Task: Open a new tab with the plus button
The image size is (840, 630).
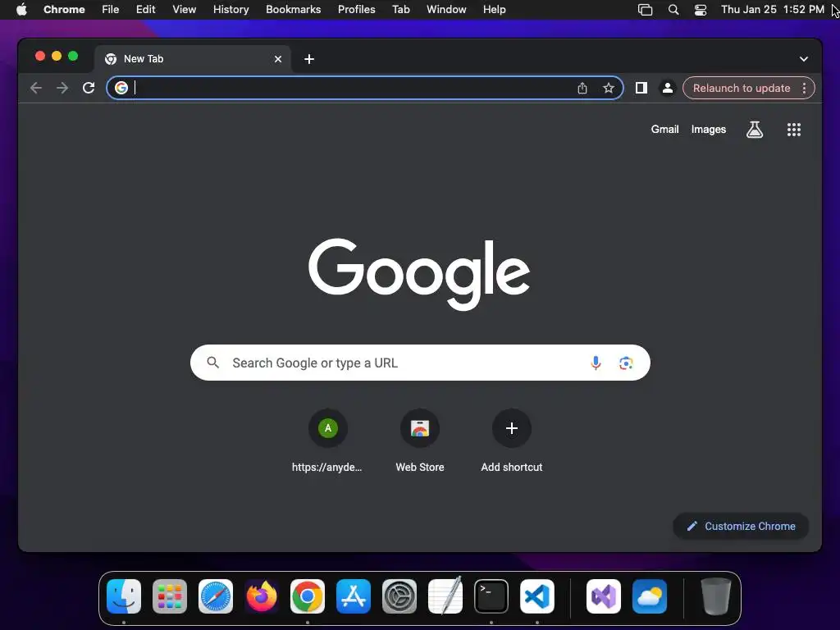Action: 309,59
